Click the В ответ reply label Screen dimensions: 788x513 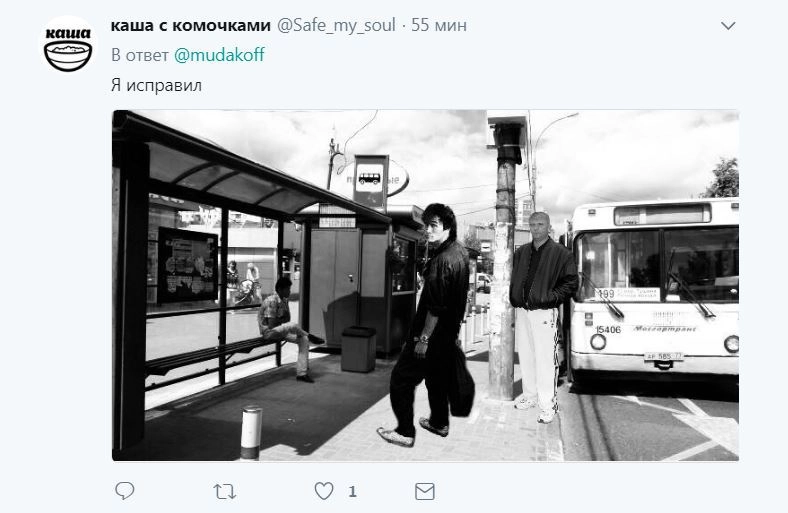tap(140, 55)
